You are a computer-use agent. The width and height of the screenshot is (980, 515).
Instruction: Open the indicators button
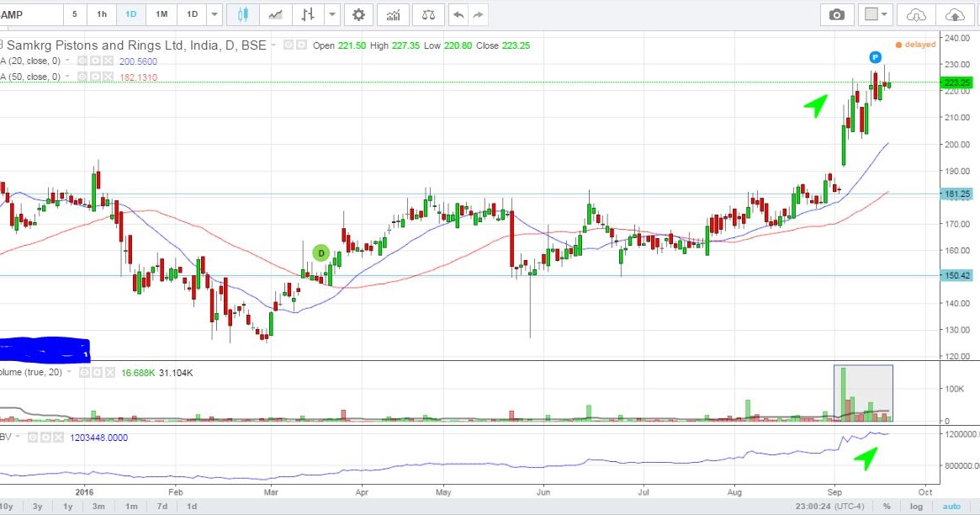393,14
